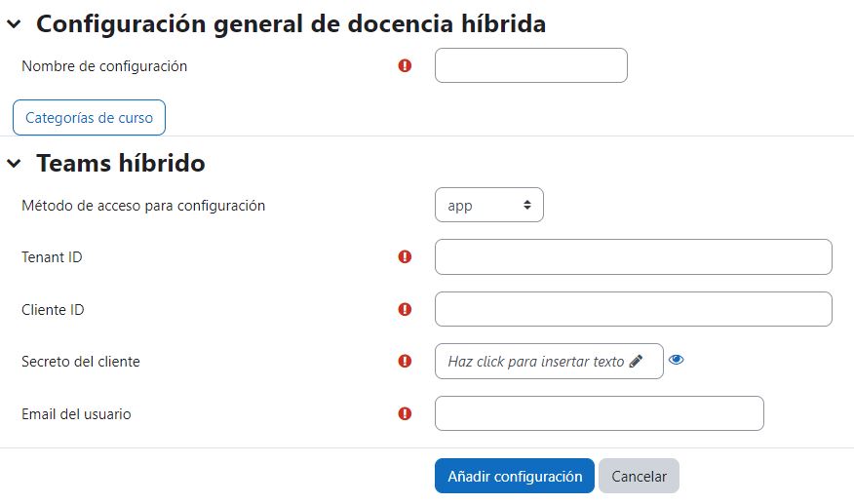
Task: Click the pencil edit icon in secret field
Action: (636, 362)
